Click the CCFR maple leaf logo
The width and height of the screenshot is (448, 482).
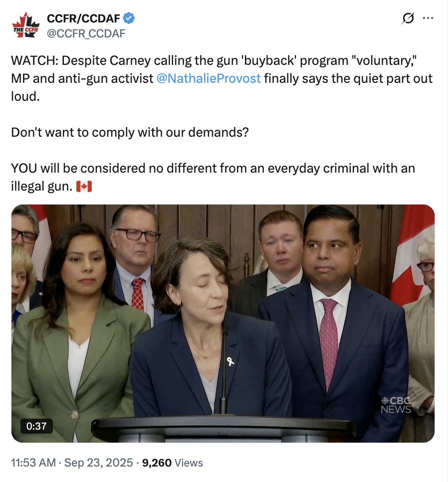tap(25, 24)
